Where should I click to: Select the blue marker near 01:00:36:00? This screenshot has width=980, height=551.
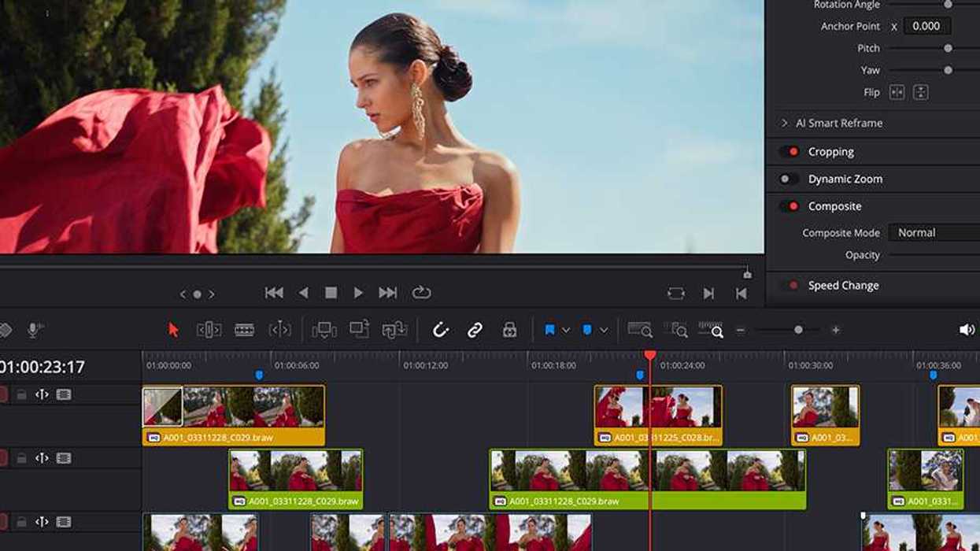[934, 375]
